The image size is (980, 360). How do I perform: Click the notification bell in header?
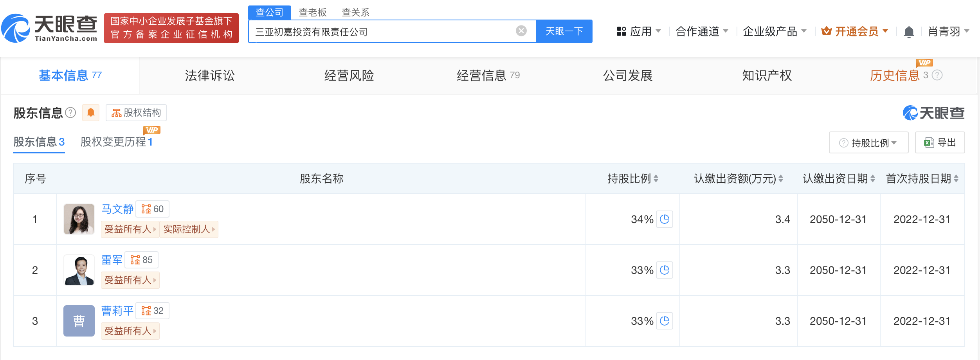pyautogui.click(x=909, y=31)
